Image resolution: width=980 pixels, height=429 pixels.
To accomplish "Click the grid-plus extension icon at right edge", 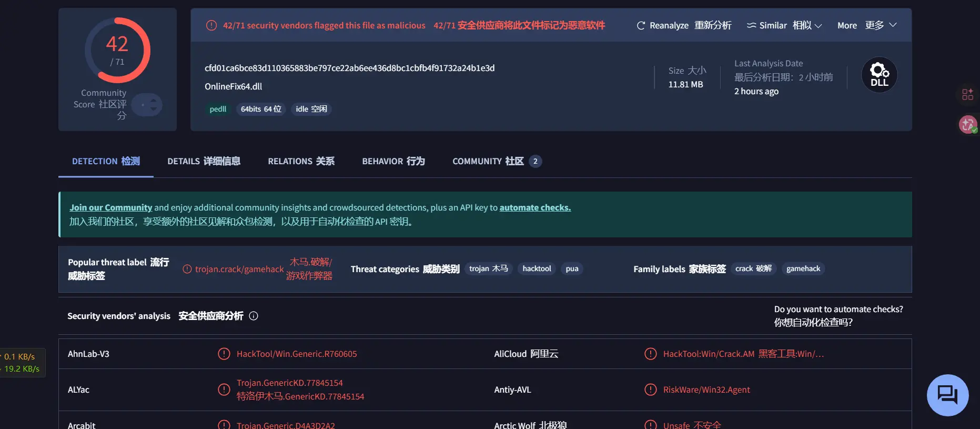I will coord(968,94).
